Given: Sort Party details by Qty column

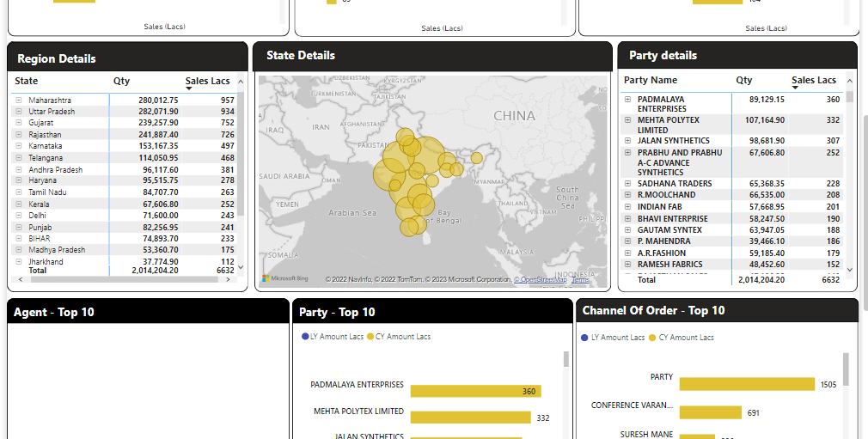Looking at the screenshot, I should [x=744, y=80].
